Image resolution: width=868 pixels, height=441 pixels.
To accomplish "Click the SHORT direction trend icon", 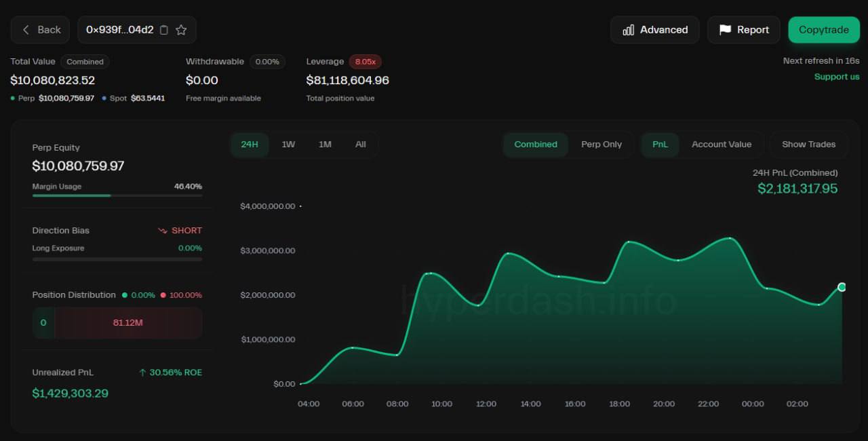I will pyautogui.click(x=162, y=231).
